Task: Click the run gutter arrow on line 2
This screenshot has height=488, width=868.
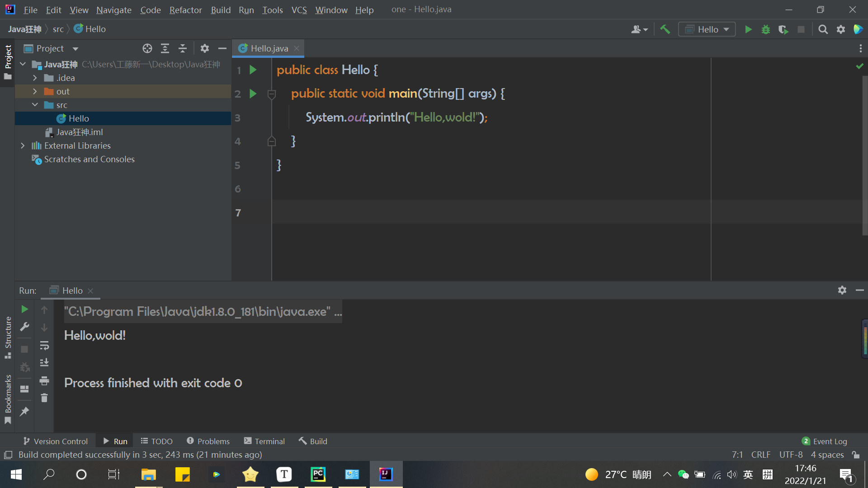Action: [253, 94]
